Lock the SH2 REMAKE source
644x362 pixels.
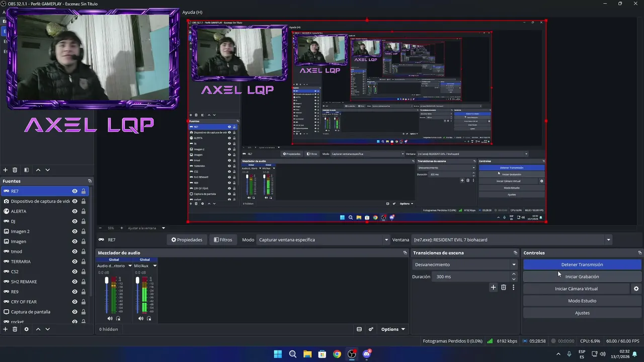(x=83, y=282)
